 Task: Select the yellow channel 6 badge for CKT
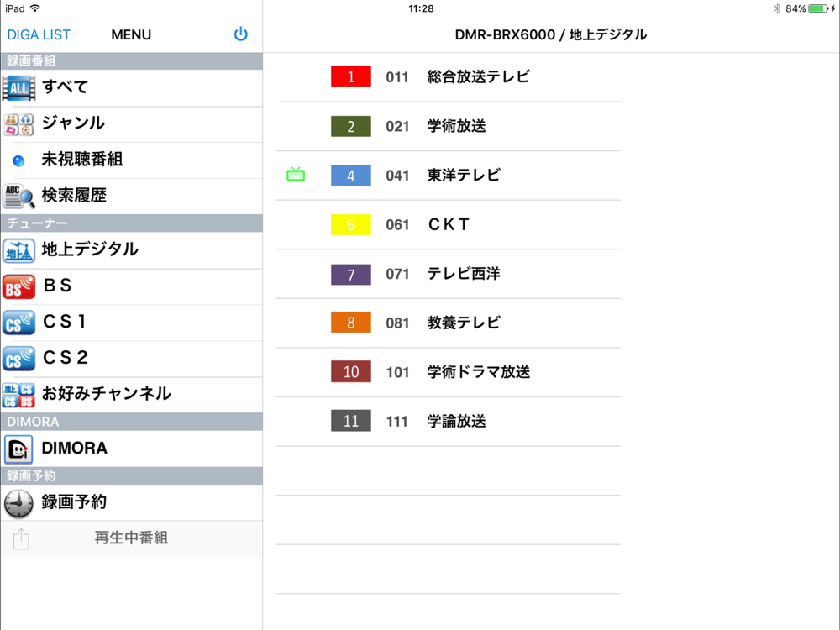click(351, 224)
